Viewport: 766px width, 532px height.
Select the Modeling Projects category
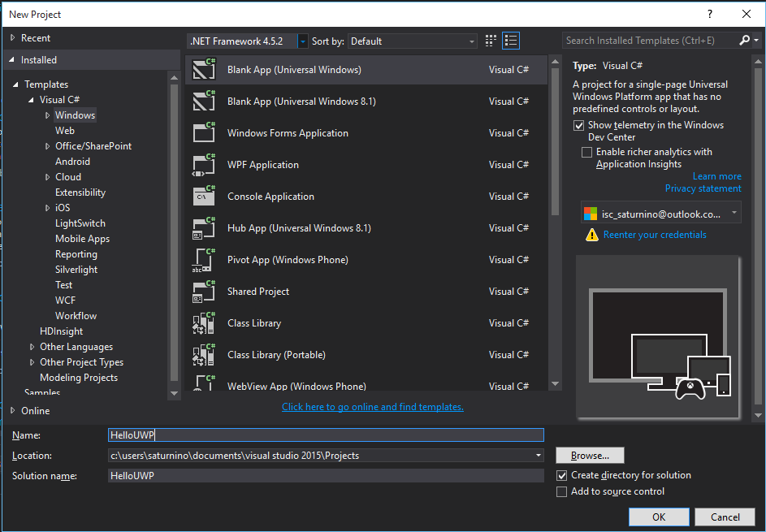pos(79,378)
